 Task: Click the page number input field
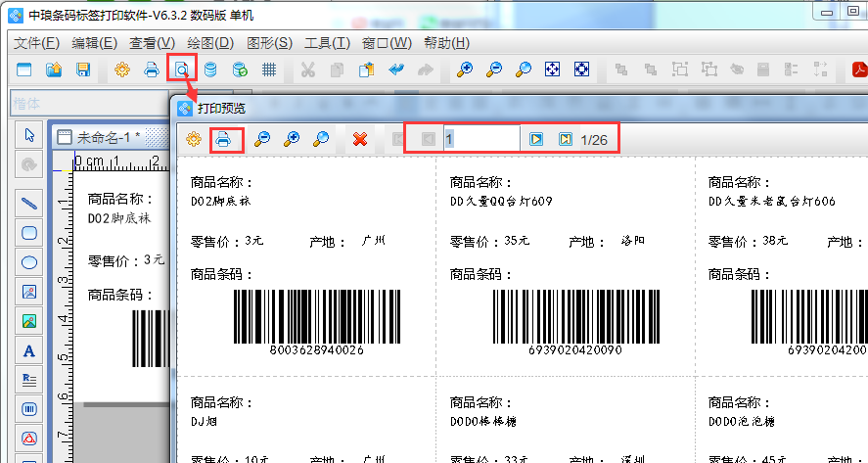pyautogui.click(x=480, y=139)
